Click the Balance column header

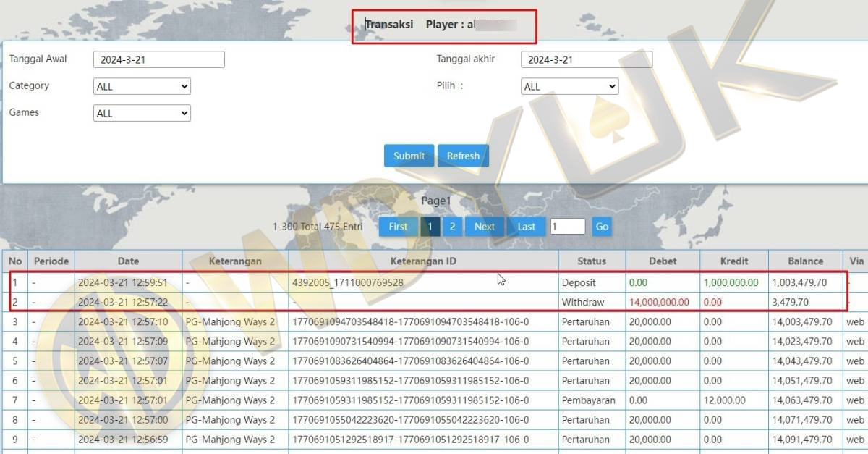coord(806,261)
